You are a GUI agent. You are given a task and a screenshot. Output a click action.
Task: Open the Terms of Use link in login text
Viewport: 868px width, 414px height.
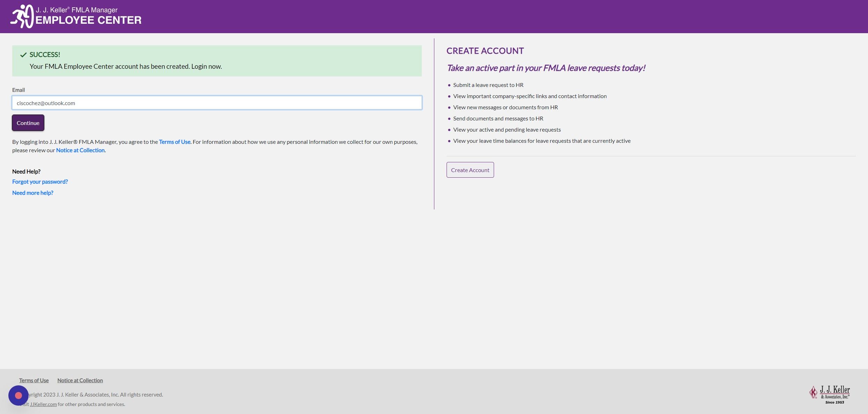pyautogui.click(x=175, y=142)
